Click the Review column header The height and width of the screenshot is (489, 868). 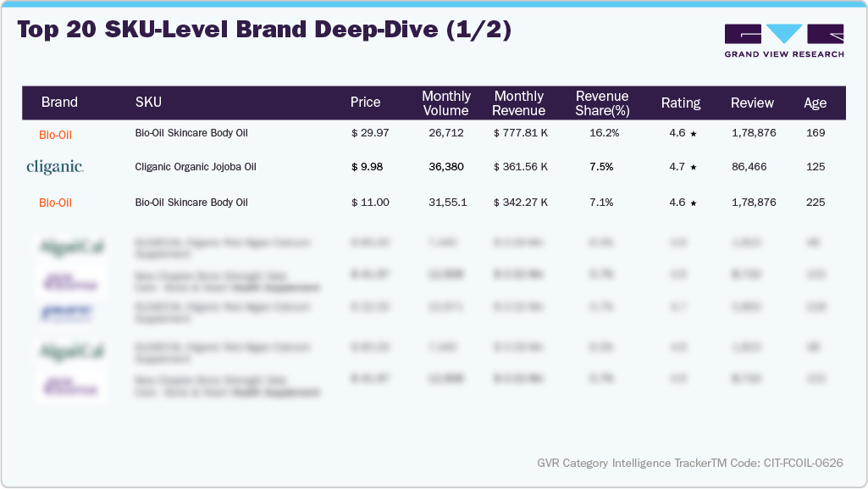tap(752, 103)
